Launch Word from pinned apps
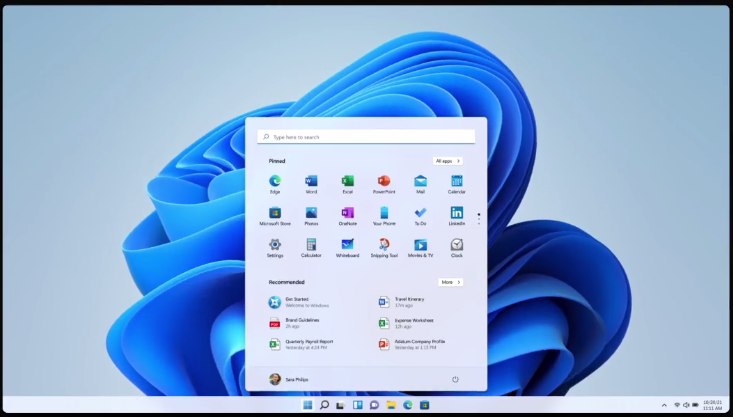733x417 pixels. (311, 184)
